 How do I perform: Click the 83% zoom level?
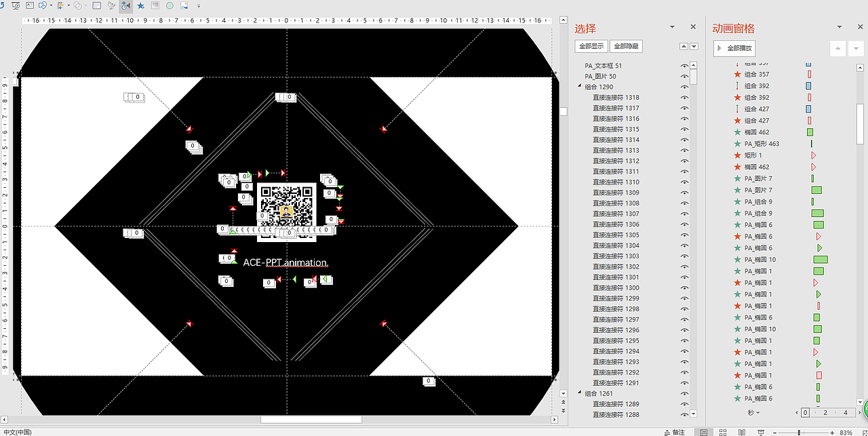(846, 432)
